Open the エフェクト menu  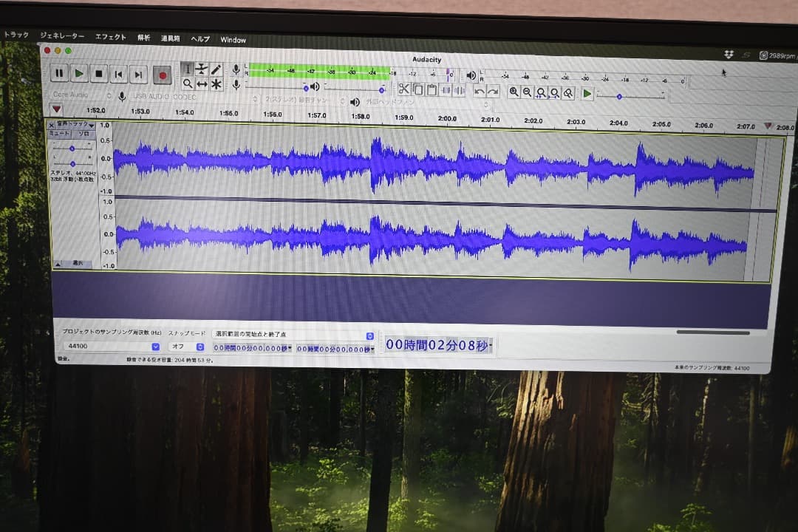(x=111, y=37)
